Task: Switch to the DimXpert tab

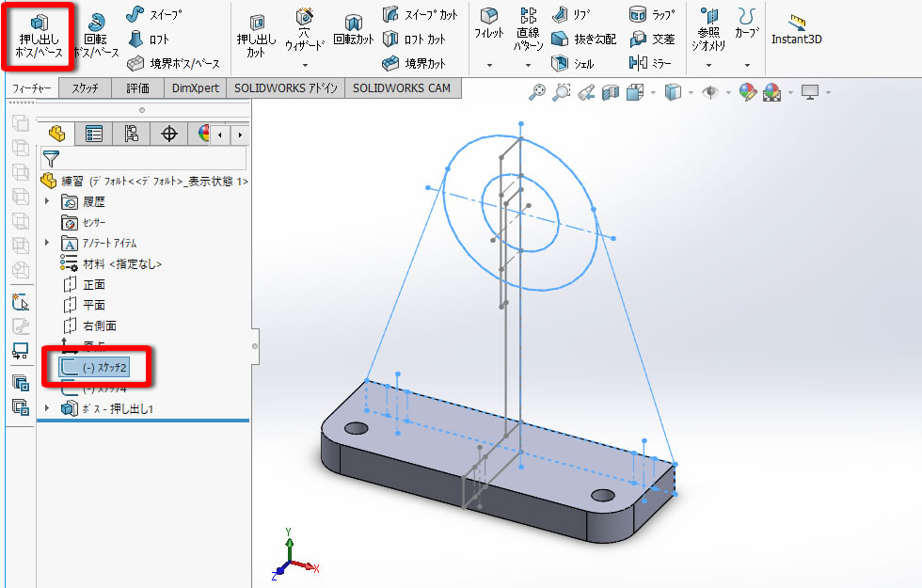Action: click(196, 88)
